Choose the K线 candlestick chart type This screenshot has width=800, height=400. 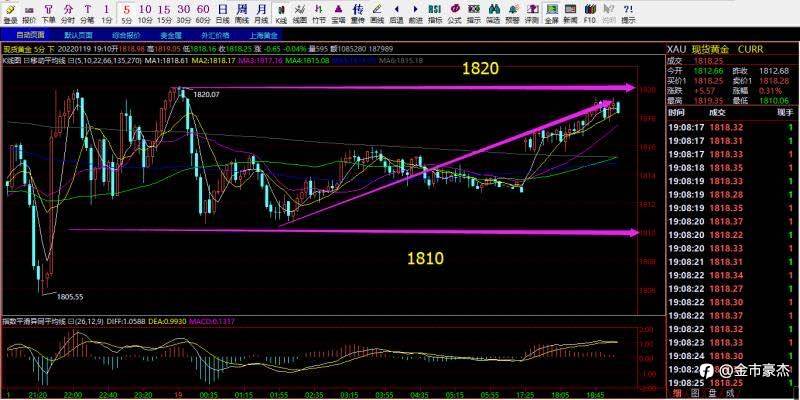pos(281,14)
